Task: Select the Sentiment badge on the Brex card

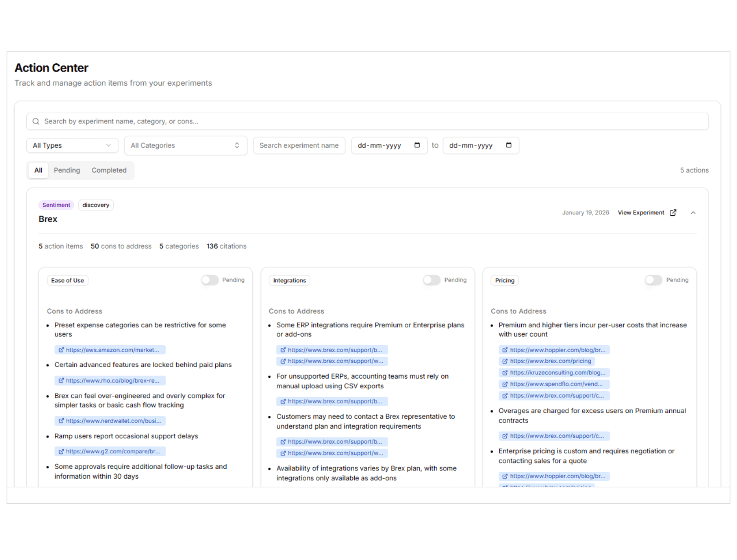Action: click(56, 205)
